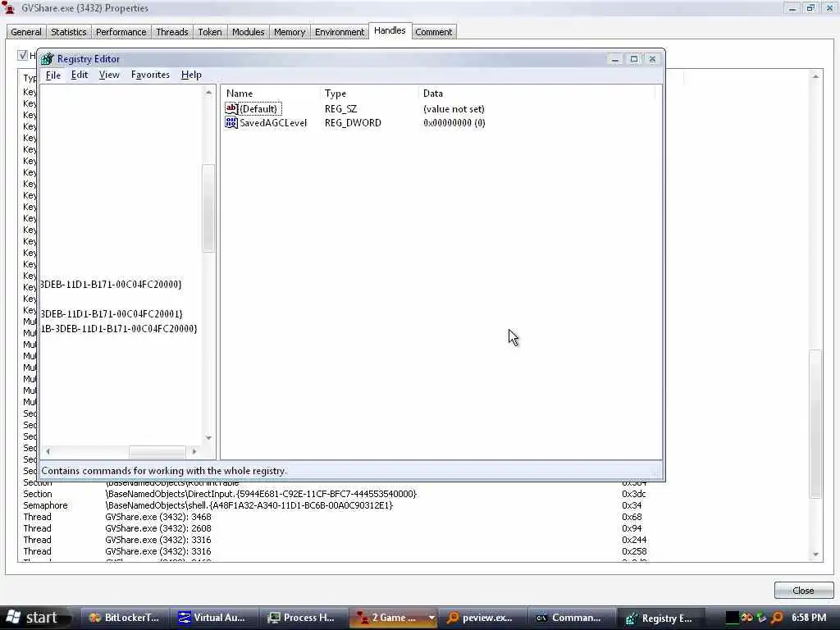This screenshot has height=630, width=840.
Task: Click the Handles list scroll up arrow
Action: (x=815, y=76)
